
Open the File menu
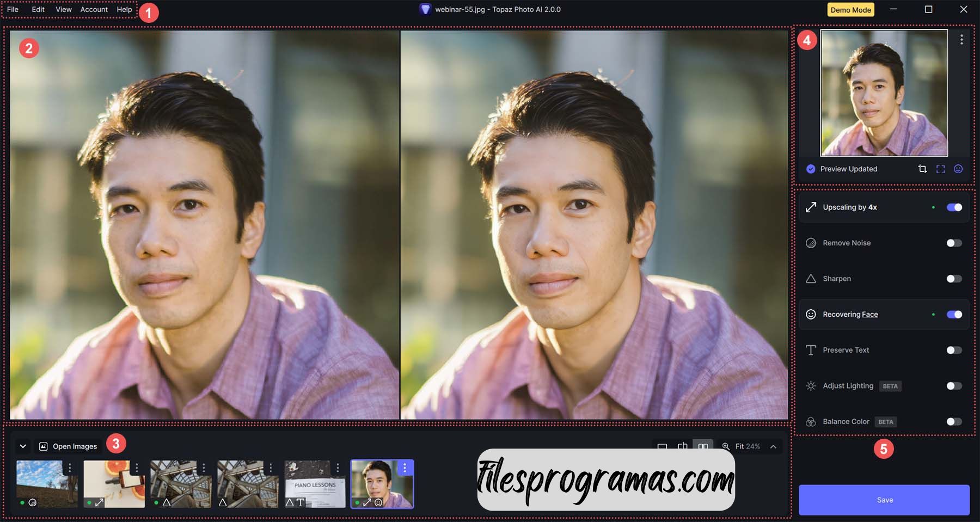point(13,9)
